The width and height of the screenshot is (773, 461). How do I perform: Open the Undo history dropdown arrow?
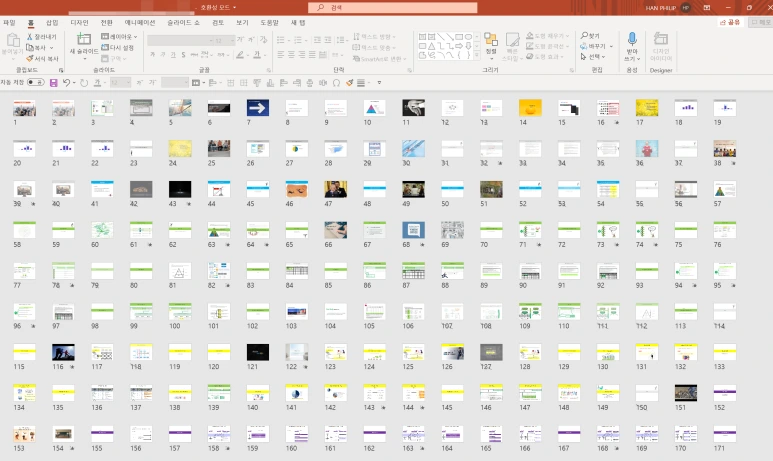tap(74, 83)
